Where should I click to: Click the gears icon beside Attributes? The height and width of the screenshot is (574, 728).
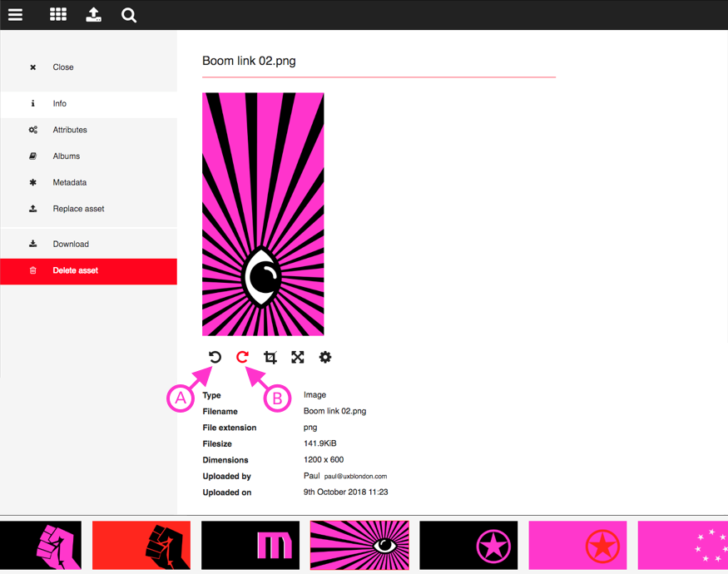coord(33,130)
